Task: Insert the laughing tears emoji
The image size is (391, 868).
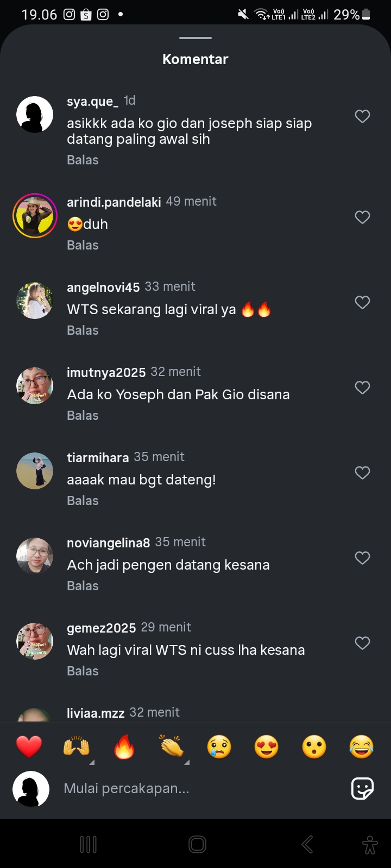Action: pyautogui.click(x=362, y=747)
